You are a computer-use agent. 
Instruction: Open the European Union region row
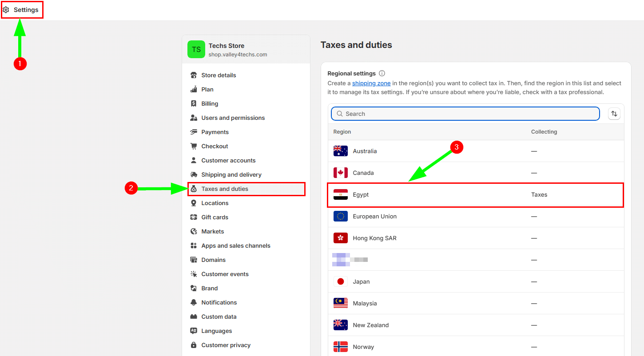(476, 216)
